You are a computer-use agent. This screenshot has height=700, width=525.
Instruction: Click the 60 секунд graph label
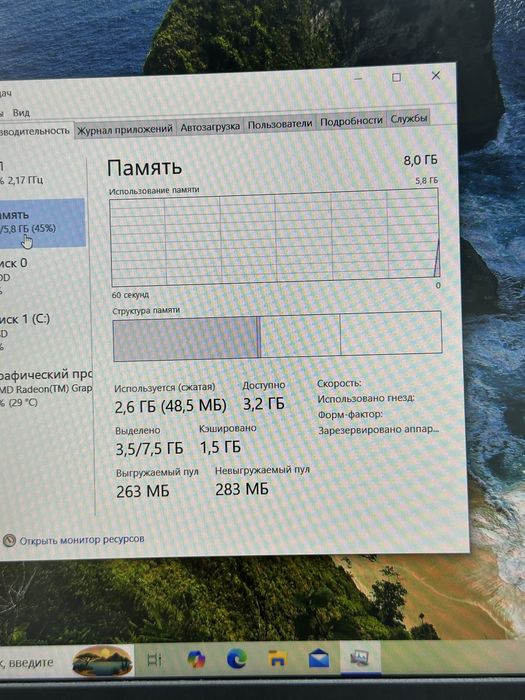(130, 295)
